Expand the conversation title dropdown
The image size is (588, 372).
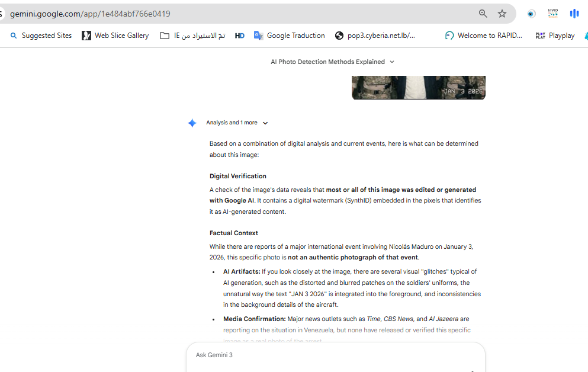[392, 62]
